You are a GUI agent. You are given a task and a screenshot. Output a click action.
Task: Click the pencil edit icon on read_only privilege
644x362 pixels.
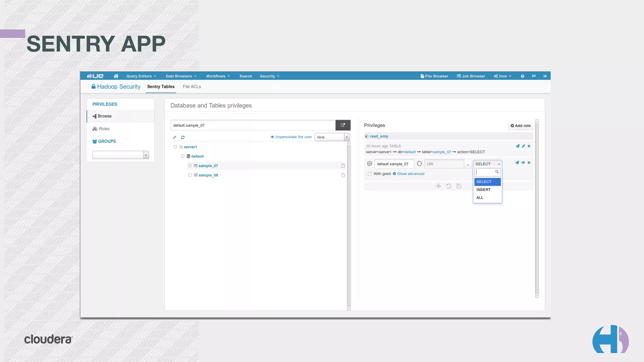(523, 146)
